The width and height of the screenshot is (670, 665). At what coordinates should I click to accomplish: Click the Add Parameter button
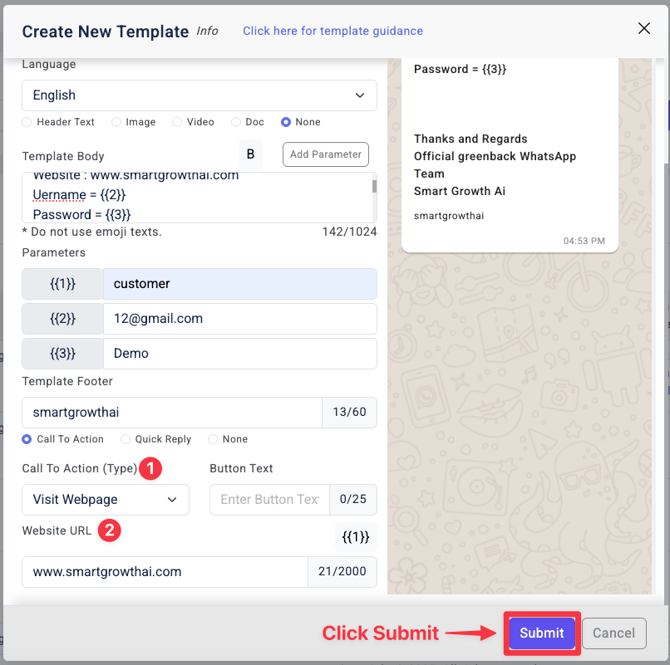pyautogui.click(x=325, y=154)
